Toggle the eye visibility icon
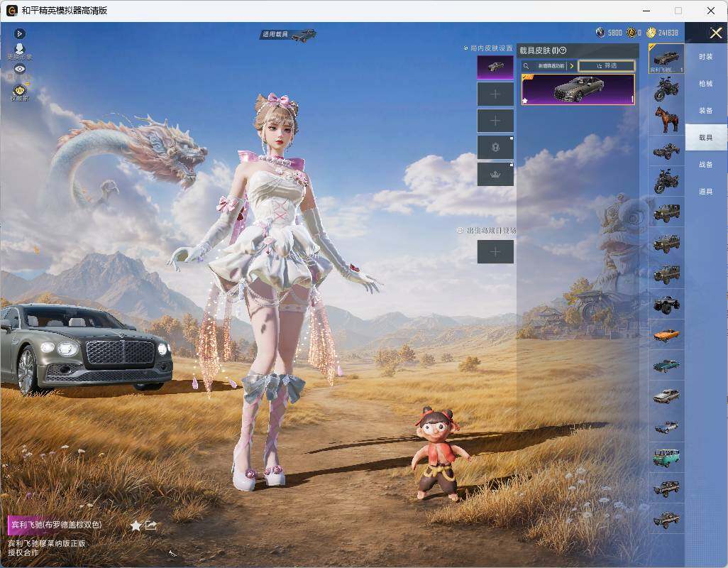 pyautogui.click(x=19, y=69)
